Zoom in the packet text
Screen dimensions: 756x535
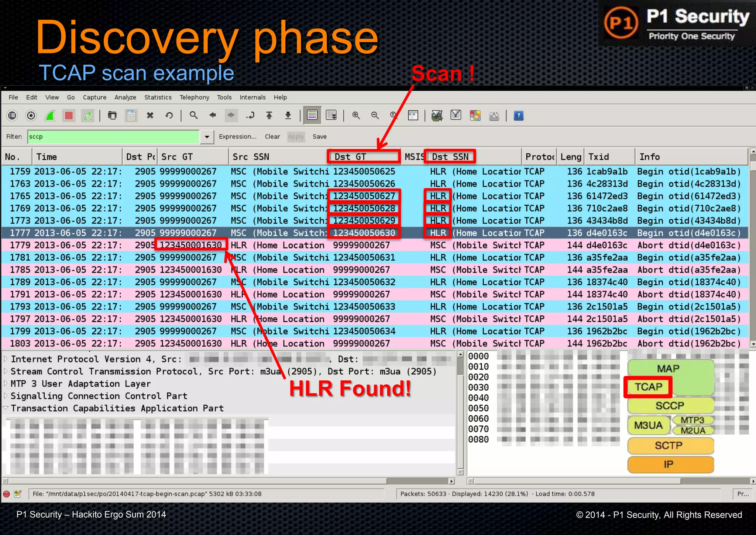click(356, 116)
